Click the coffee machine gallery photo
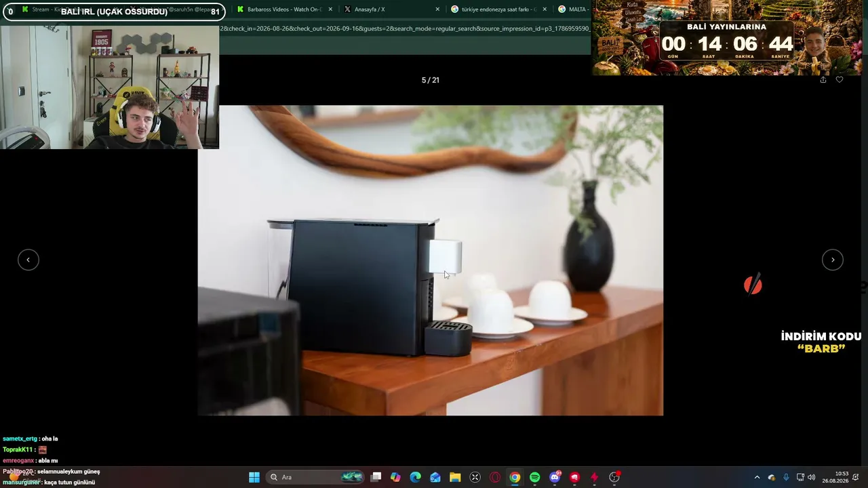 [x=431, y=260]
